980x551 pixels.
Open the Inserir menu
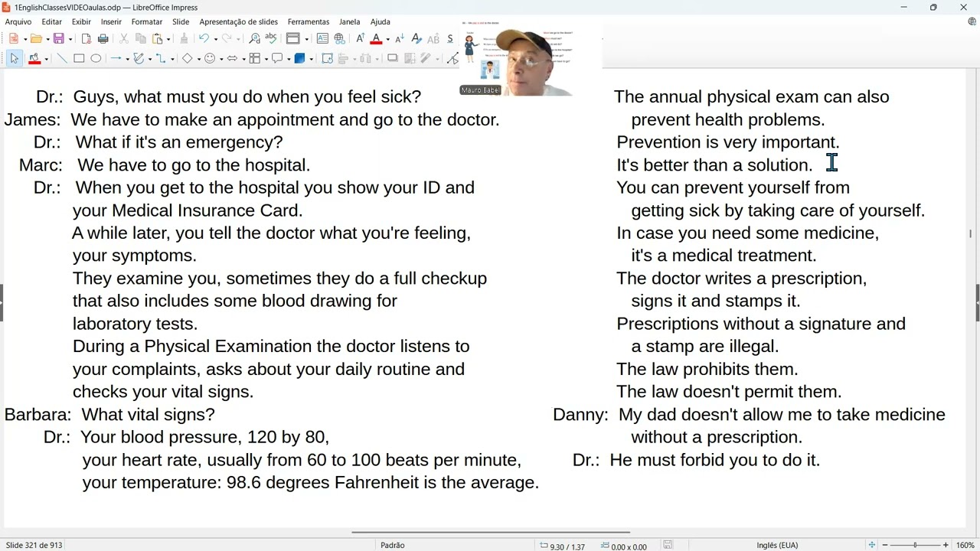pos(111,22)
